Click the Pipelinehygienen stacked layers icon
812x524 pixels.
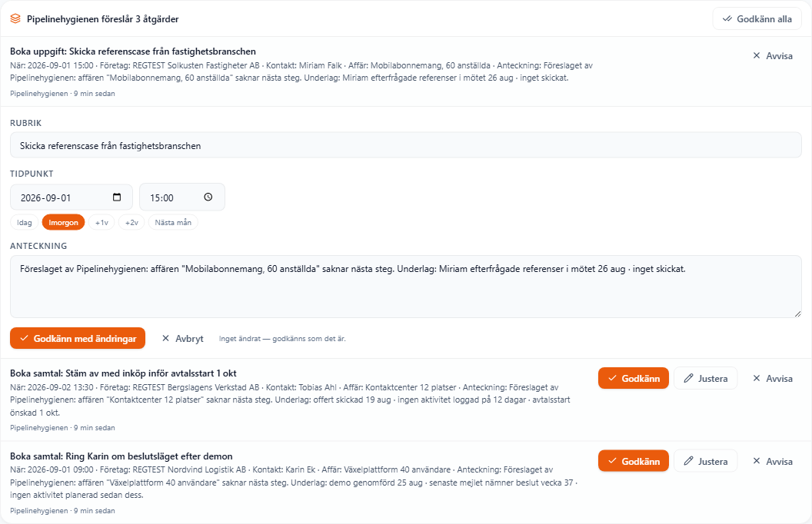(15, 18)
